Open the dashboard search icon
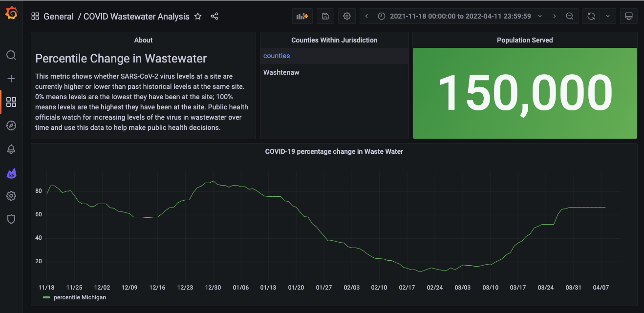The height and width of the screenshot is (313, 644). (11, 55)
